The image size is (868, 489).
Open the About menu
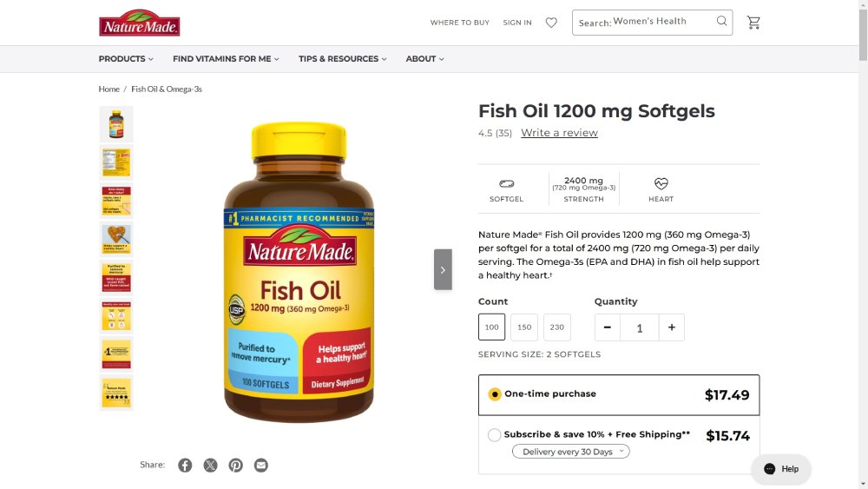coord(424,59)
